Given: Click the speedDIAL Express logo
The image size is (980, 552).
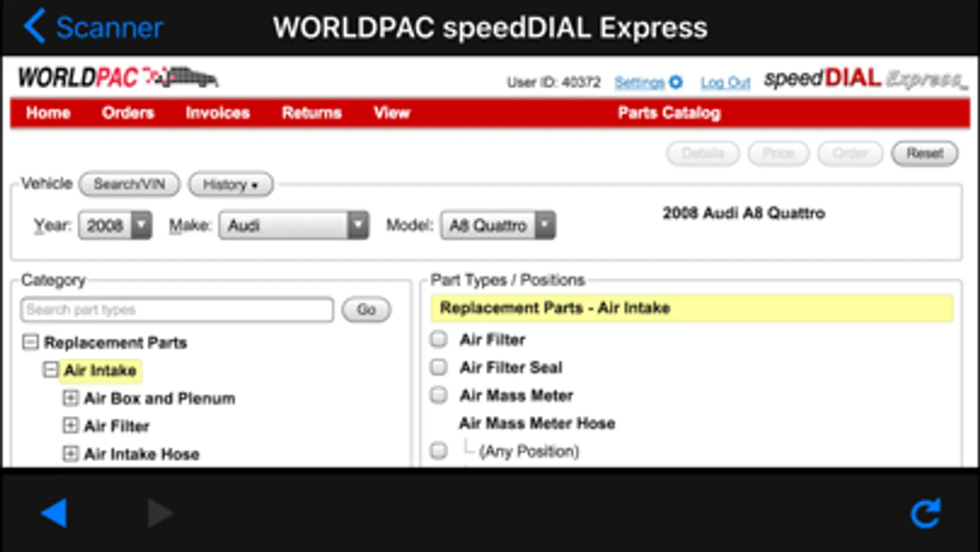Looking at the screenshot, I should coord(865,79).
